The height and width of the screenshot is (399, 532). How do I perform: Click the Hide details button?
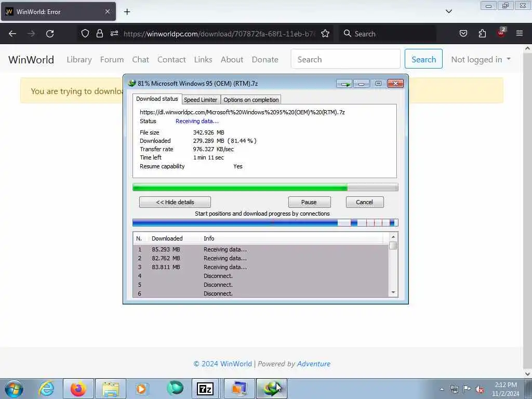pyautogui.click(x=175, y=202)
